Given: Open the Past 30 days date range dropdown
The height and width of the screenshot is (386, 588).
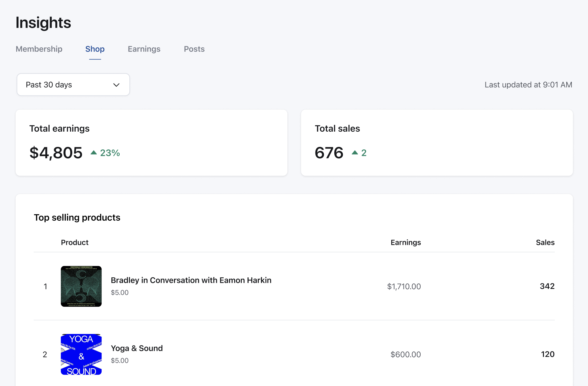Looking at the screenshot, I should pyautogui.click(x=73, y=84).
